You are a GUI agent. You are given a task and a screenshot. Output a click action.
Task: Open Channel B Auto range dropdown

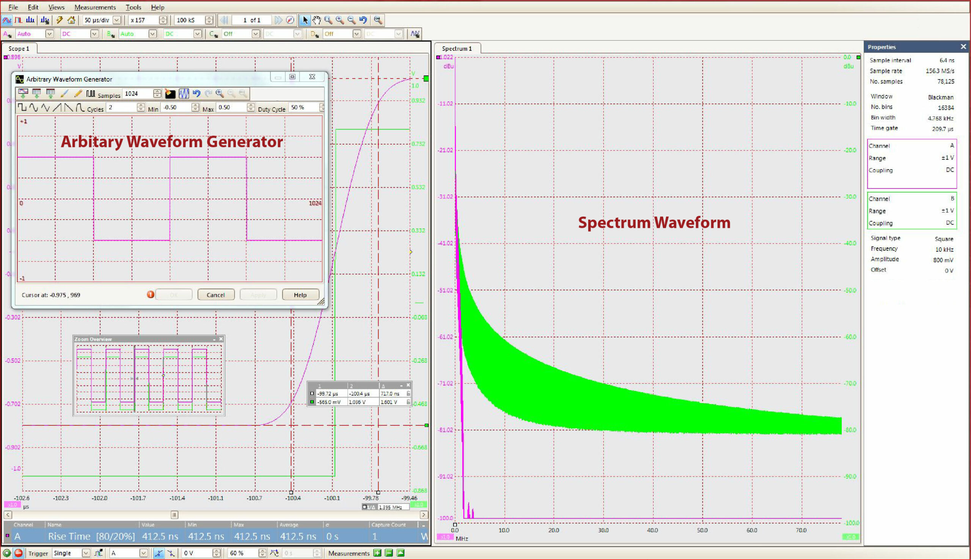pyautogui.click(x=153, y=34)
